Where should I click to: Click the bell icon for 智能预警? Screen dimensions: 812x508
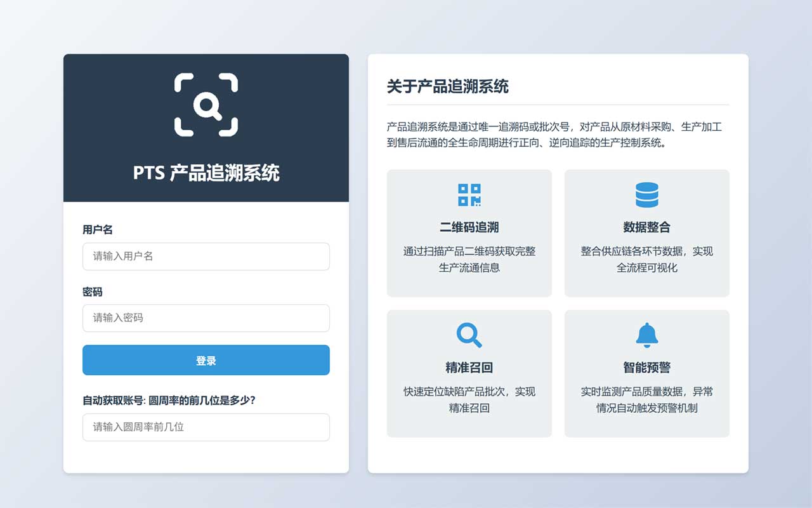[x=646, y=335]
